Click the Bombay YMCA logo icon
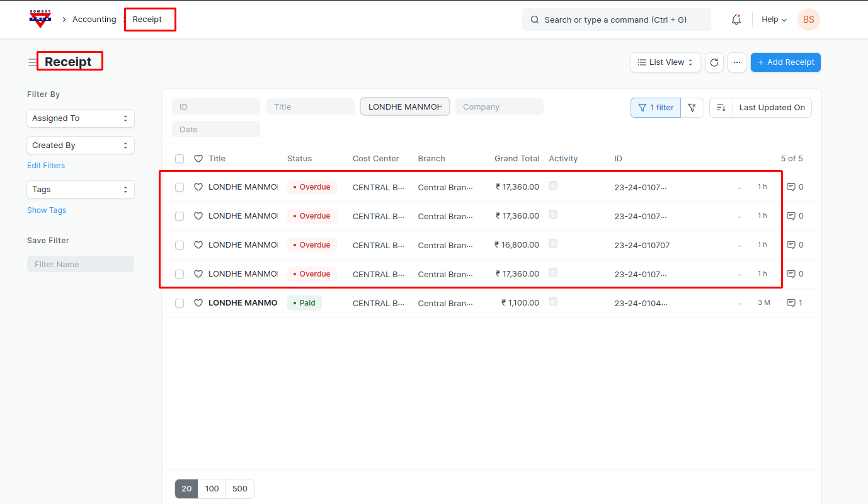Image resolution: width=868 pixels, height=504 pixels. coord(40,19)
